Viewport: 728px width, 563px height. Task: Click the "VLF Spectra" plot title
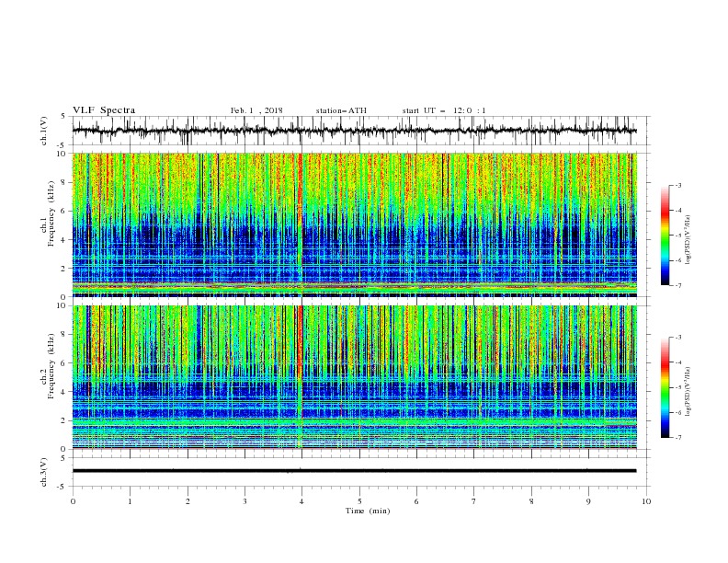pyautogui.click(x=104, y=110)
